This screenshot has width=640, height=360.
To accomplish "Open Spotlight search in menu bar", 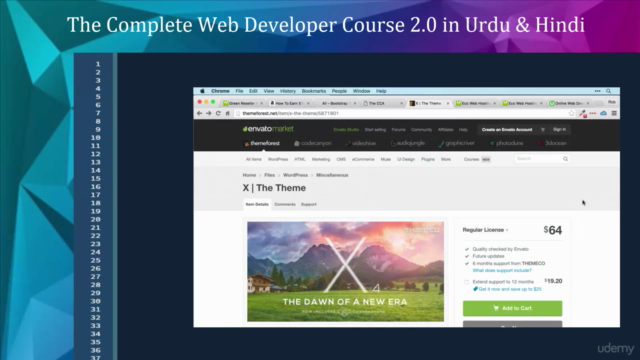I will 609,91.
